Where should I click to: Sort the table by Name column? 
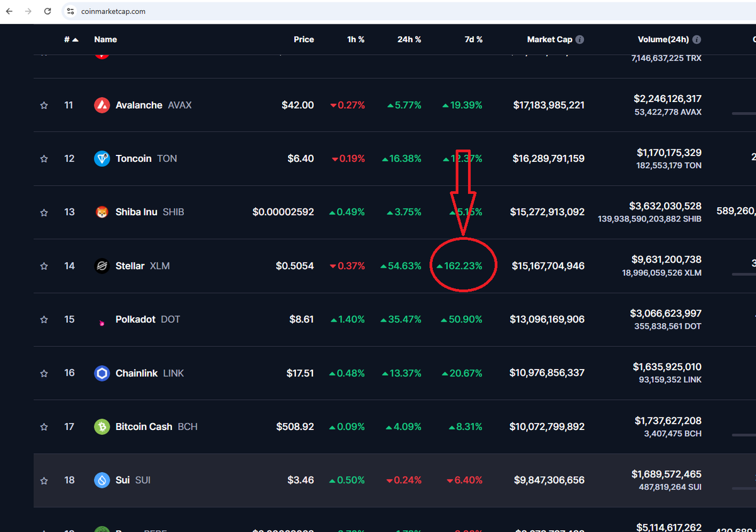[x=105, y=39]
